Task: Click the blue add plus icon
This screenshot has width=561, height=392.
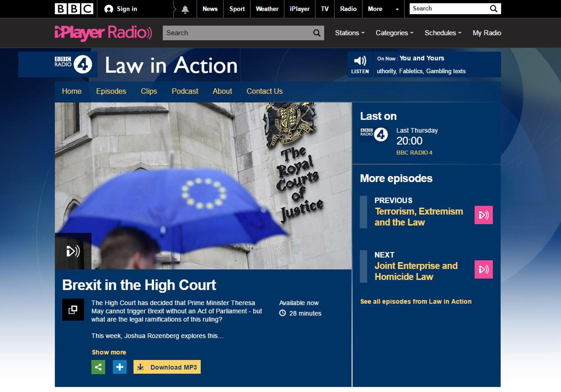Action: coord(120,367)
